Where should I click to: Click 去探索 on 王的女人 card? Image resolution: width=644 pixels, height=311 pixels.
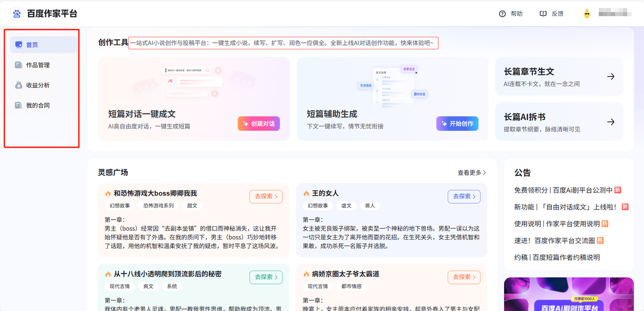[x=464, y=196]
